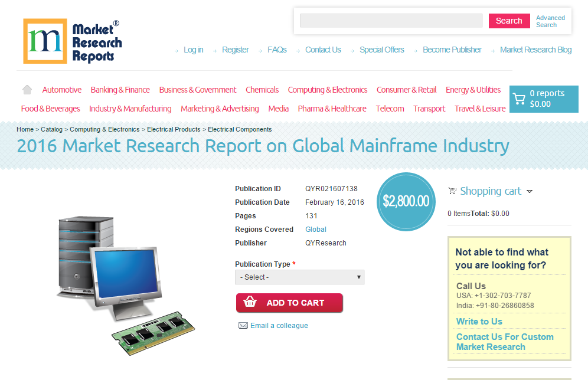Click the basket icon on Add to Cart button
The width and height of the screenshot is (588, 380).
point(250,302)
